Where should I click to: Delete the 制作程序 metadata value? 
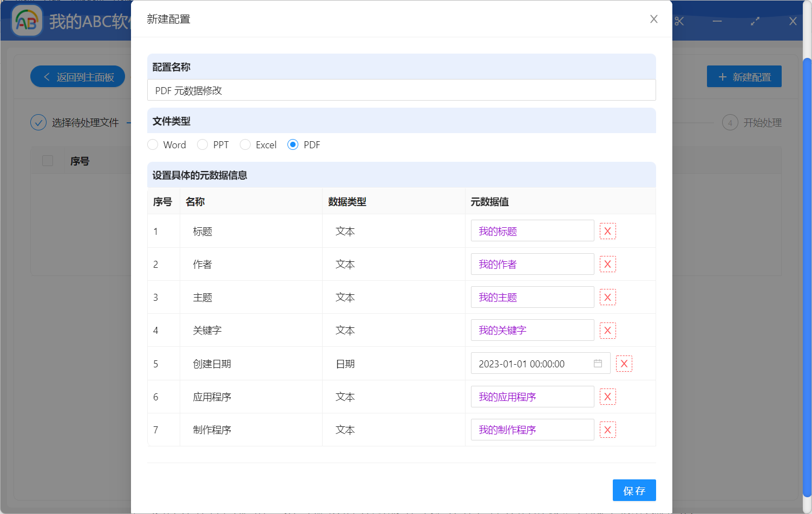coord(607,430)
